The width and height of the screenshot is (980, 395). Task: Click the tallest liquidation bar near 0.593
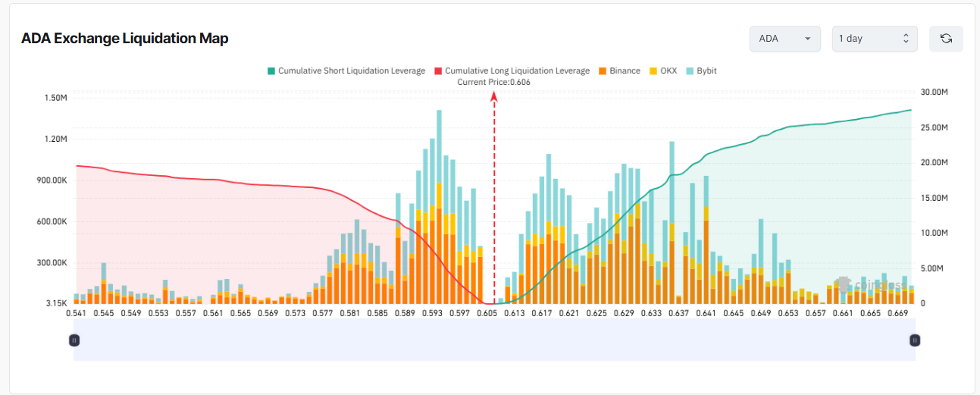coord(439,207)
